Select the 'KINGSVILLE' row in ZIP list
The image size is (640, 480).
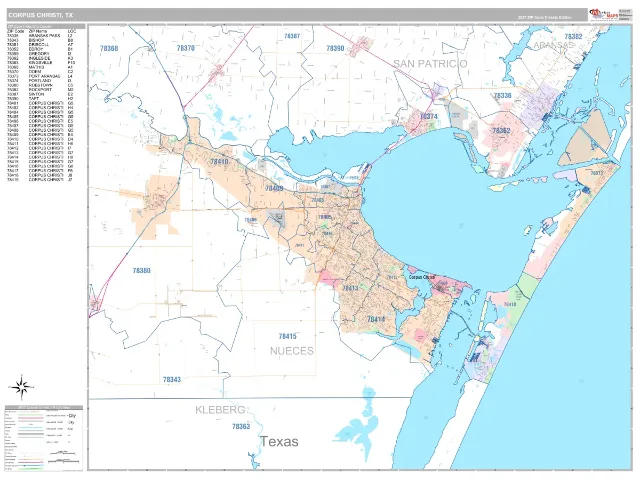[x=41, y=63]
